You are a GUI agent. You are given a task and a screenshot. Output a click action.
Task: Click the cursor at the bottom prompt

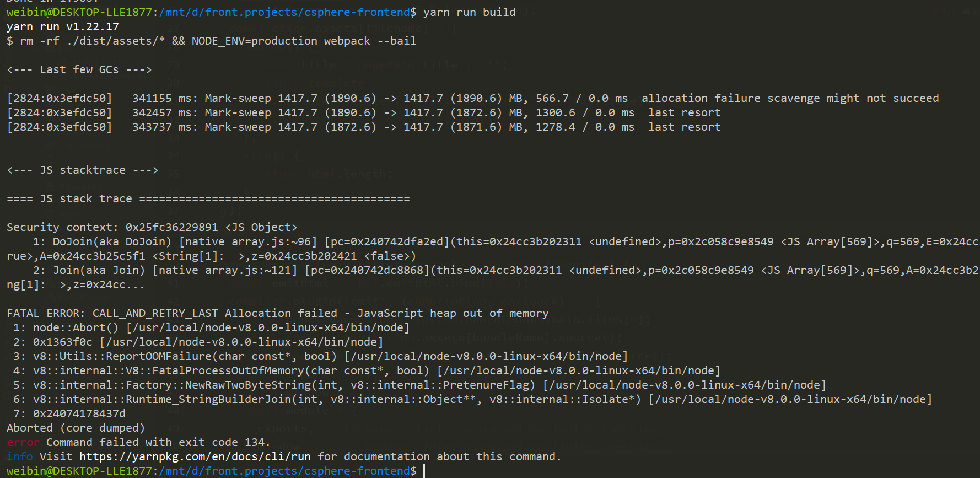424,471
